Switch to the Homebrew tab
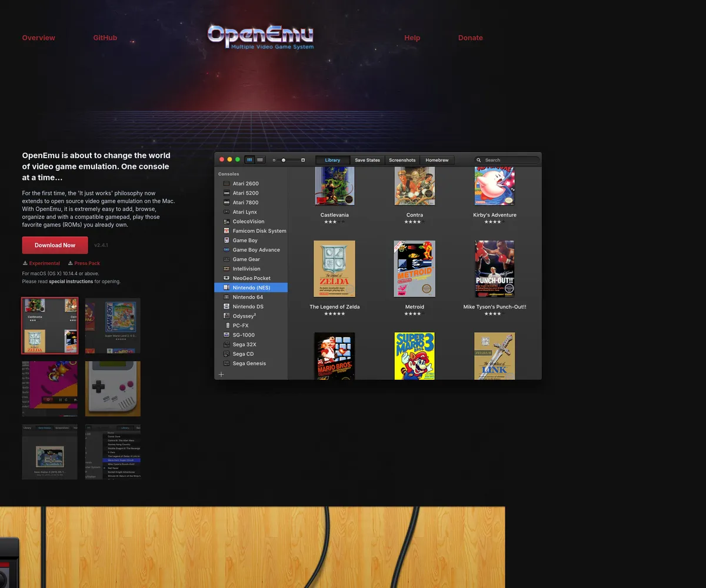Image resolution: width=706 pixels, height=588 pixels. coord(437,160)
